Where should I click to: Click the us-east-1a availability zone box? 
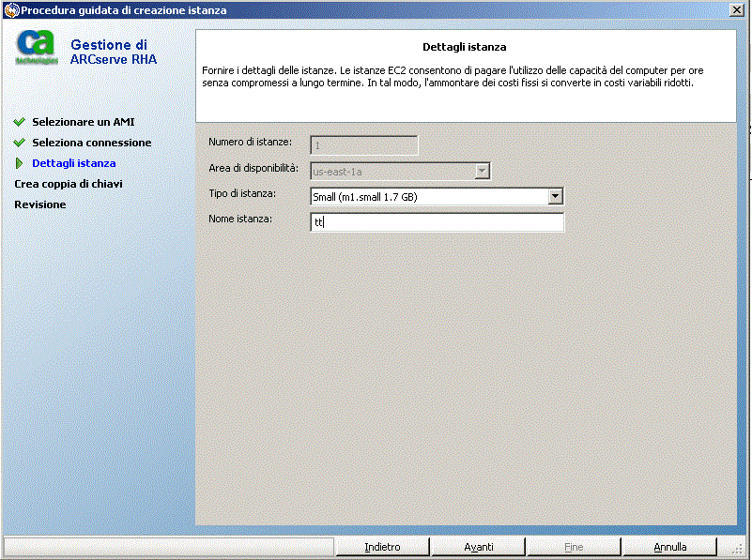(x=400, y=171)
